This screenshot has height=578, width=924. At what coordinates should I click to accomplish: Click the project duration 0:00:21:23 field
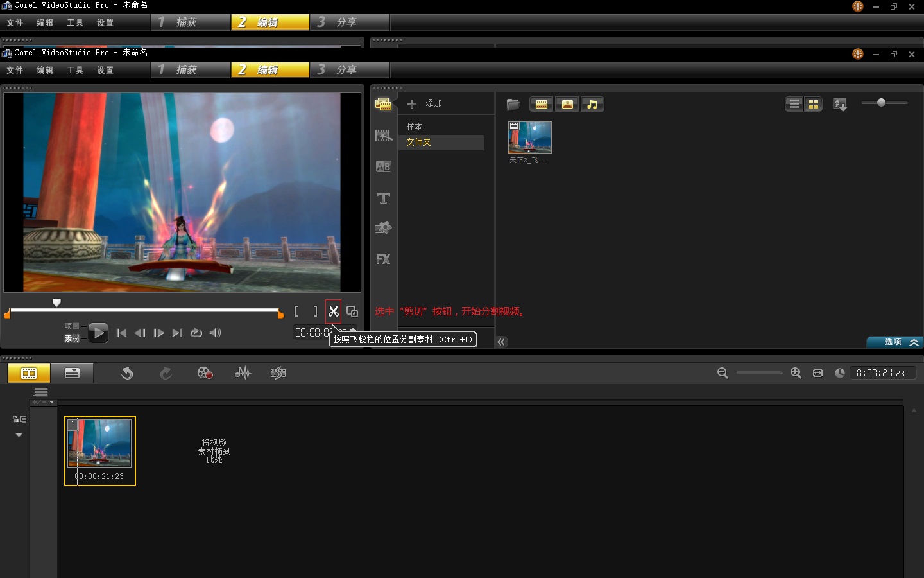[x=882, y=373]
